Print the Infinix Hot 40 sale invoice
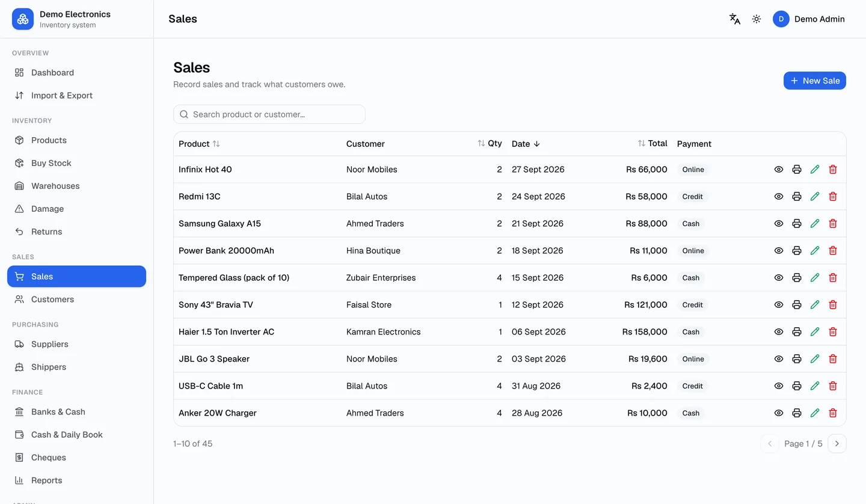 coord(797,170)
